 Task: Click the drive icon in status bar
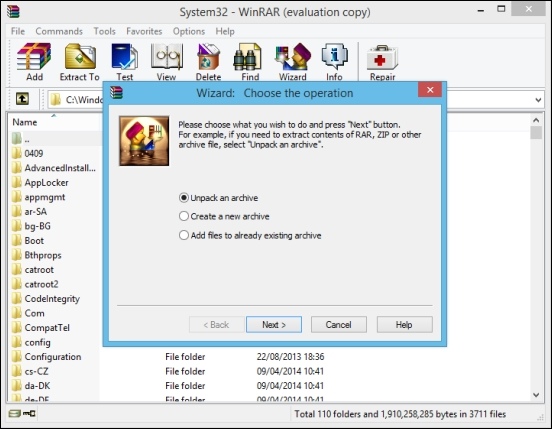(14, 414)
